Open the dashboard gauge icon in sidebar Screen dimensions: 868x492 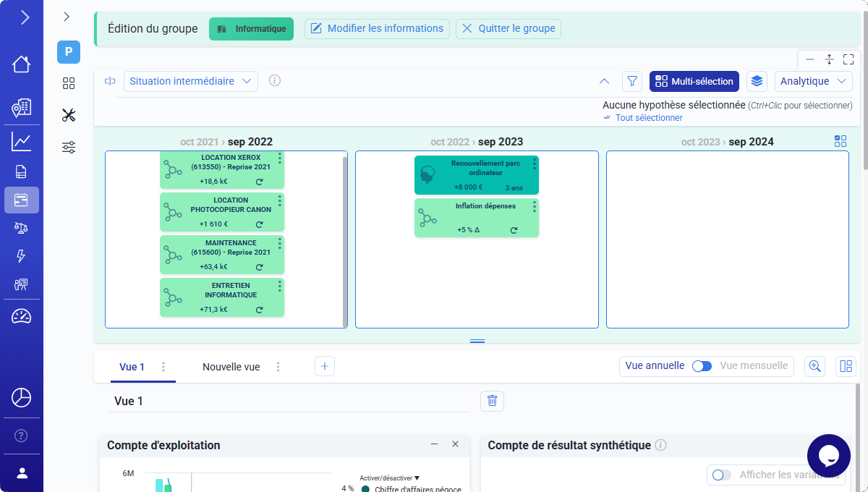tap(22, 316)
